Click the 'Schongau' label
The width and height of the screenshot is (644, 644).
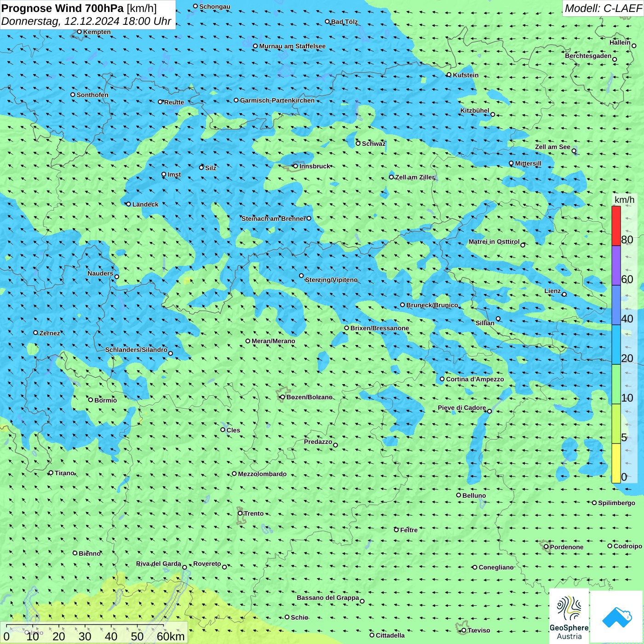click(x=215, y=6)
